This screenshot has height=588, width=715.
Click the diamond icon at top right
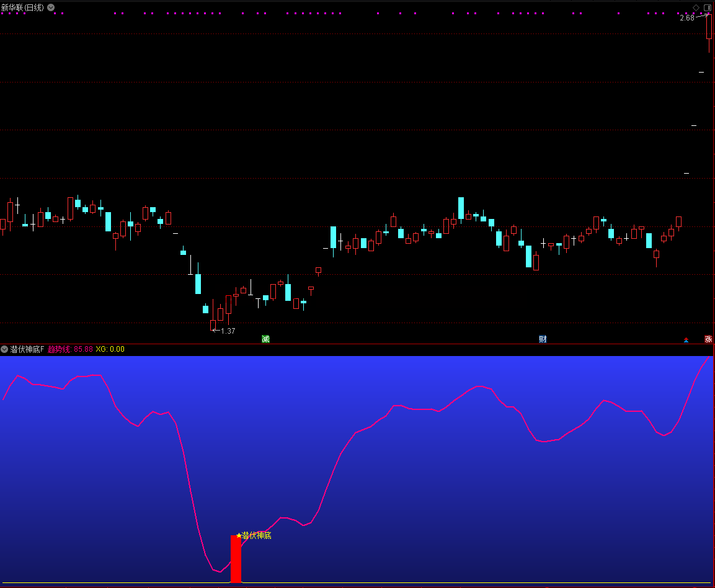(x=696, y=7)
